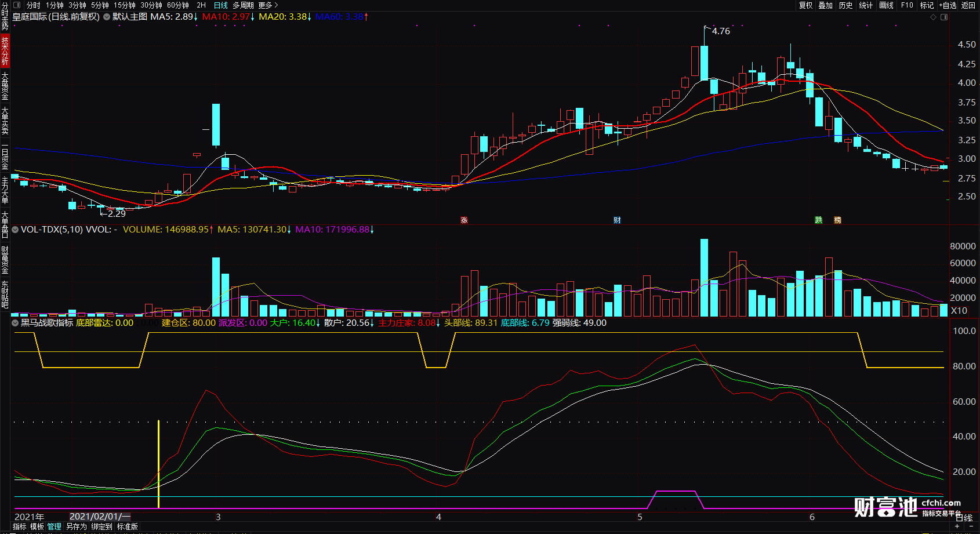
Task: Open the 多周期 multi-period view
Action: coord(243,5)
